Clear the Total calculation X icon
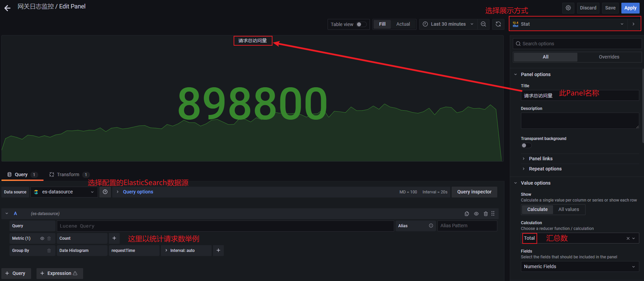 [628, 238]
